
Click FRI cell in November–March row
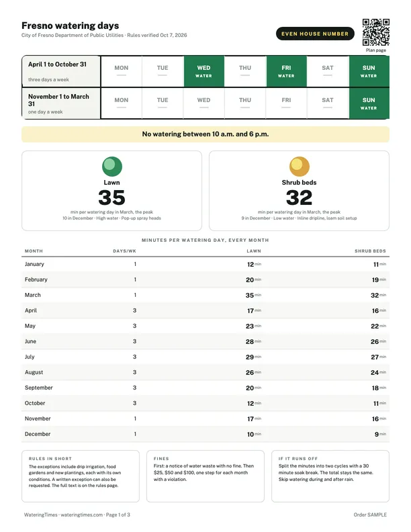tap(286, 103)
